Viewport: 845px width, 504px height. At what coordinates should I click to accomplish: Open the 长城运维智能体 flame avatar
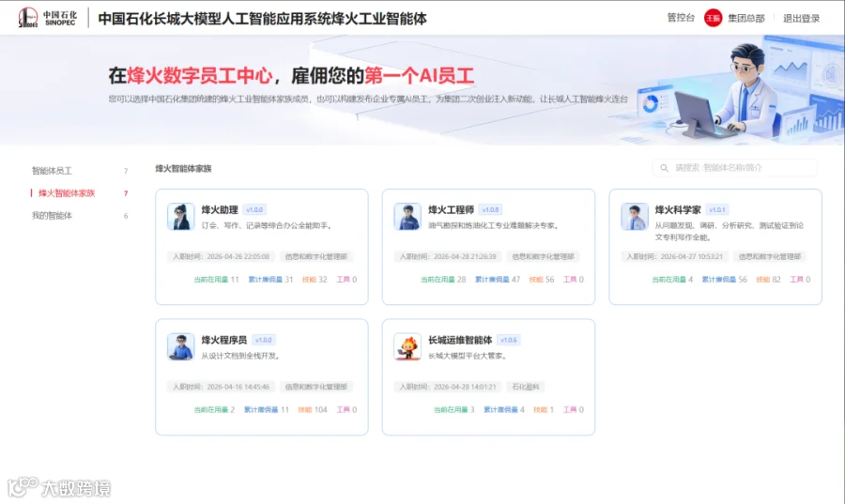407,346
